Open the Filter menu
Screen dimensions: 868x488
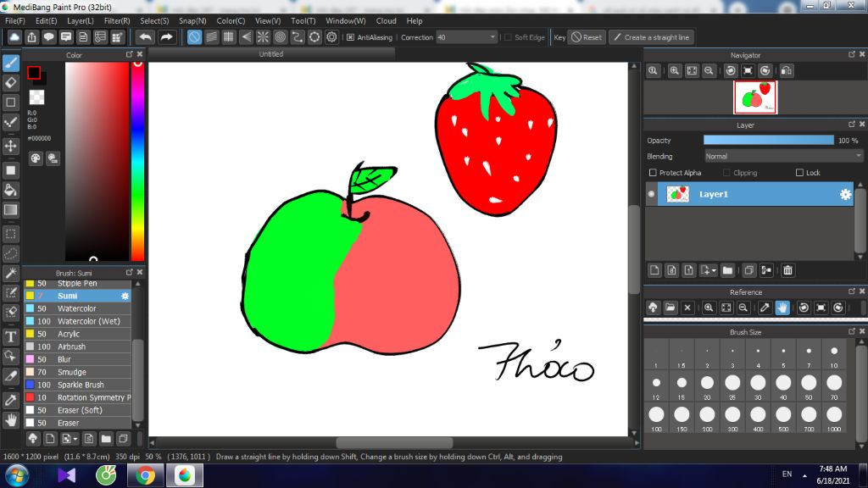[117, 20]
